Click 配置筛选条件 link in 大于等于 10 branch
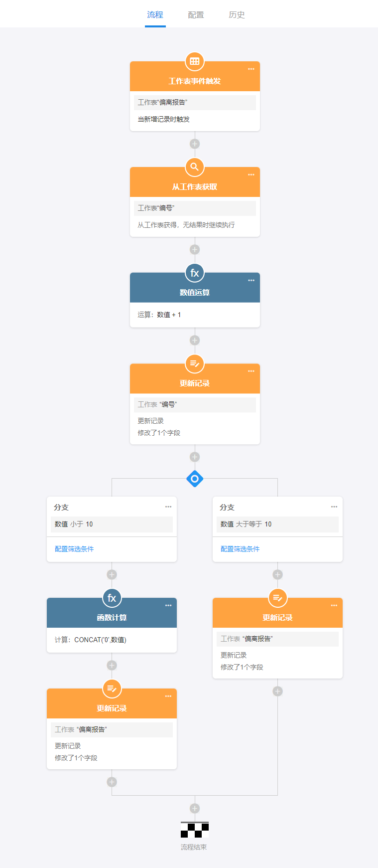This screenshot has height=868, width=378. [240, 549]
